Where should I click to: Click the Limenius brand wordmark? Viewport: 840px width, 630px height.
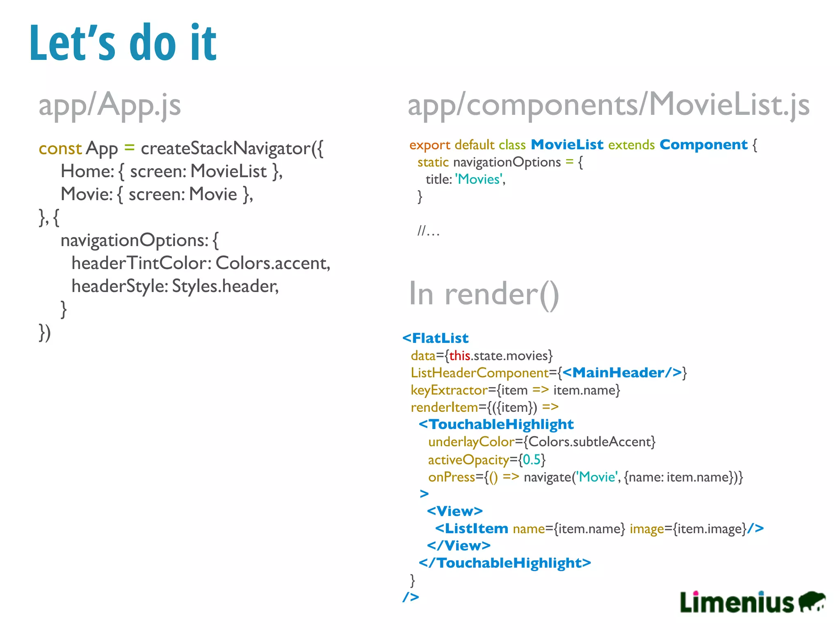click(x=737, y=603)
